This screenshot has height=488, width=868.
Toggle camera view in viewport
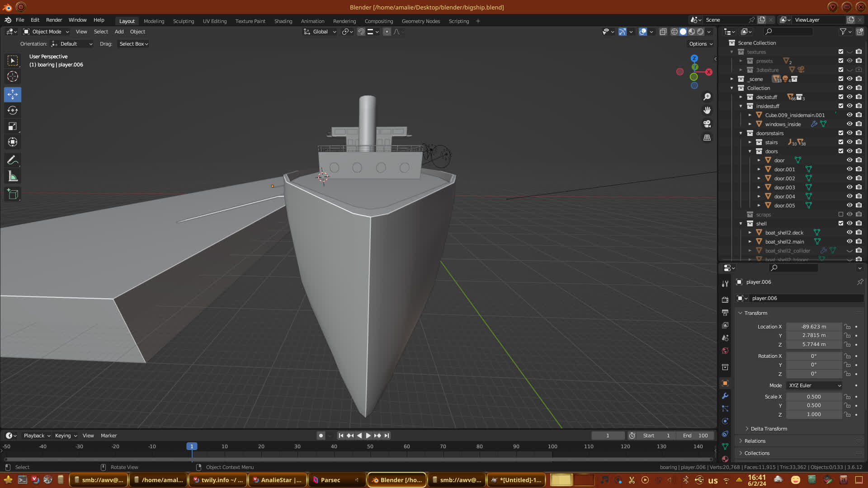click(x=707, y=124)
